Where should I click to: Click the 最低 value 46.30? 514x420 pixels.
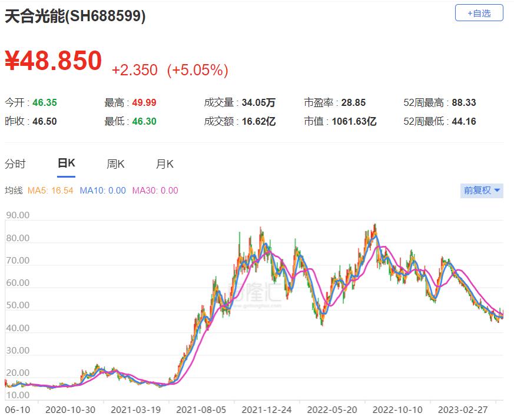(x=144, y=122)
